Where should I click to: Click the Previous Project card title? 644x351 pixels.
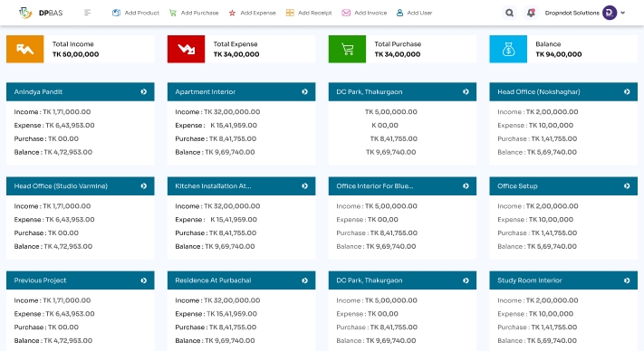coord(40,280)
